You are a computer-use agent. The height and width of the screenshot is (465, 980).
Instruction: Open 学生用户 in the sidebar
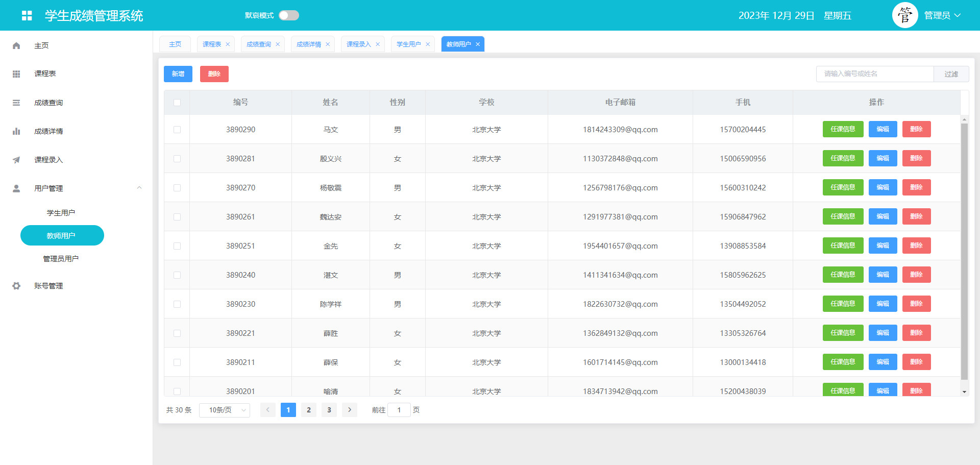pos(61,213)
